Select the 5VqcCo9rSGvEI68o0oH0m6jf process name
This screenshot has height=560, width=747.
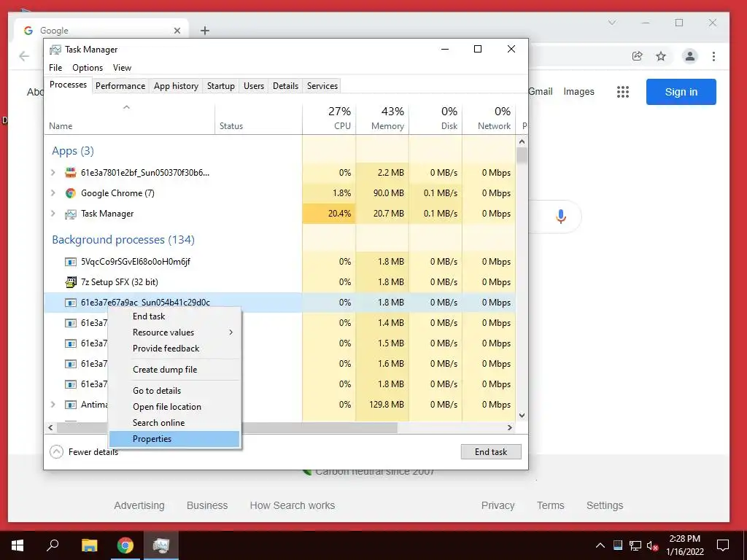[x=136, y=262]
